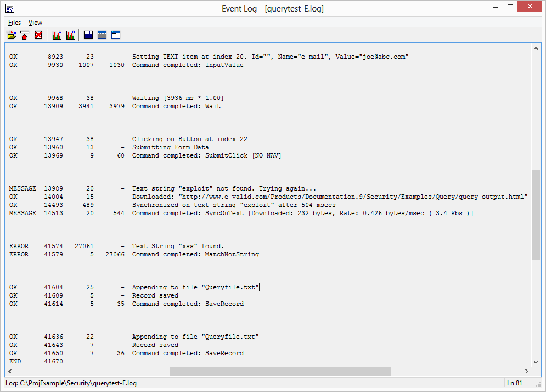Click the END status label
Screen dimensions: 546x392
click(x=15, y=362)
